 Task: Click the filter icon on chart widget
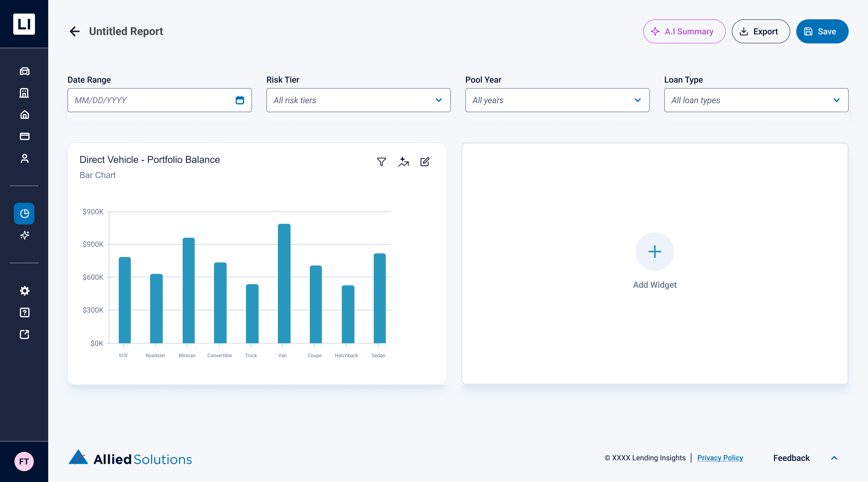coord(381,162)
